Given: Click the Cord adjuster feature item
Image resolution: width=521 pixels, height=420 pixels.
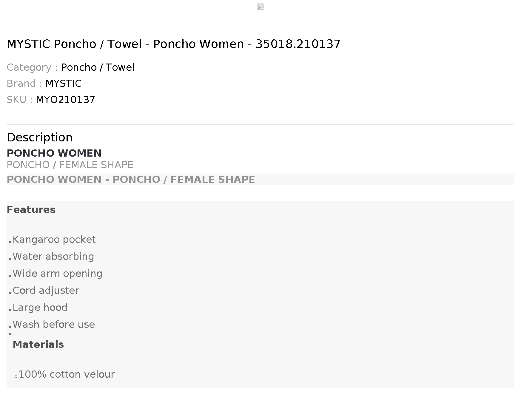Looking at the screenshot, I should point(46,291).
